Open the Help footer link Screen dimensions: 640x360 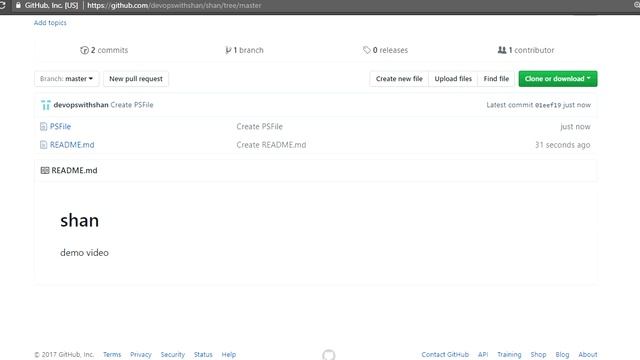229,355
